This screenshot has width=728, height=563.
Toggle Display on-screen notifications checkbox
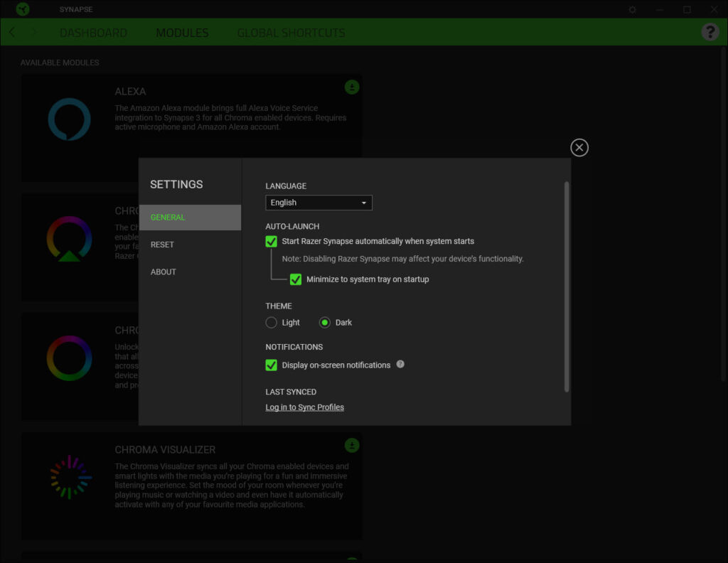click(x=271, y=365)
